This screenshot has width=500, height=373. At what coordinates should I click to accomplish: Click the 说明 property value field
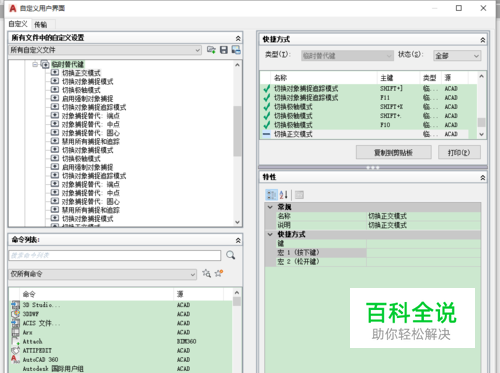(423, 225)
